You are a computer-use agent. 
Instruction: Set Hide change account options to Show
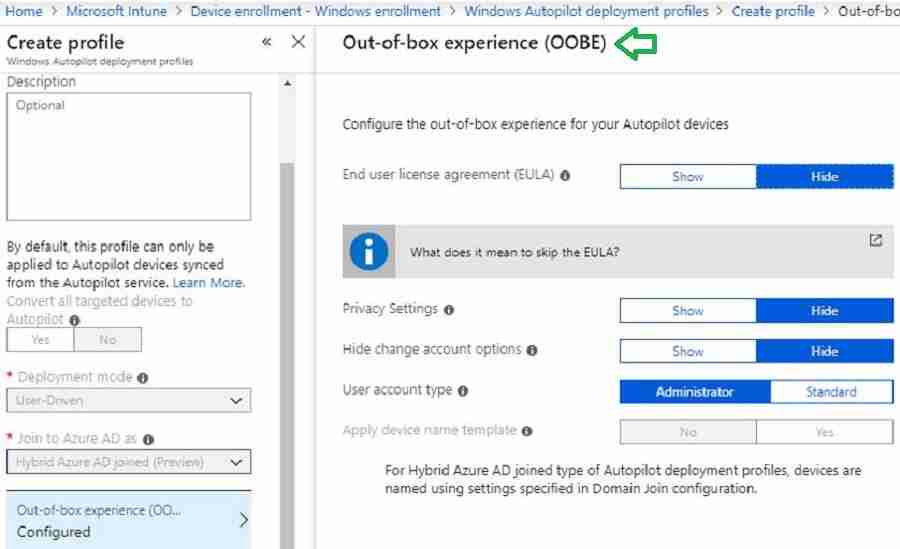coord(688,351)
